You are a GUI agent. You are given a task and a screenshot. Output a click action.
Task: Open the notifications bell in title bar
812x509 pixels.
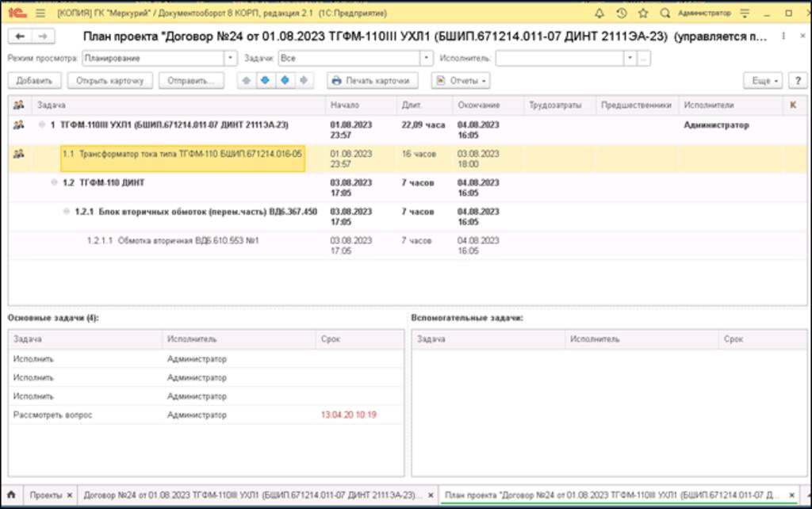coord(599,13)
